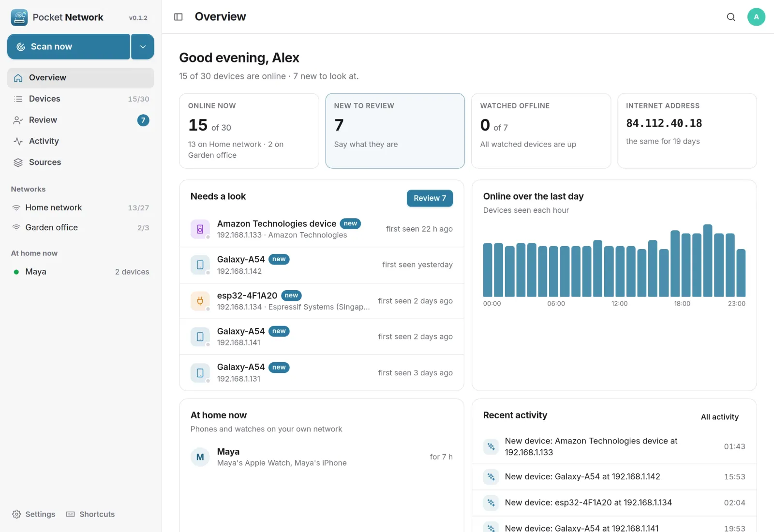The image size is (774, 532).
Task: Click sparkle icon beside esp32-4F1A20 activity
Action: [x=491, y=503]
